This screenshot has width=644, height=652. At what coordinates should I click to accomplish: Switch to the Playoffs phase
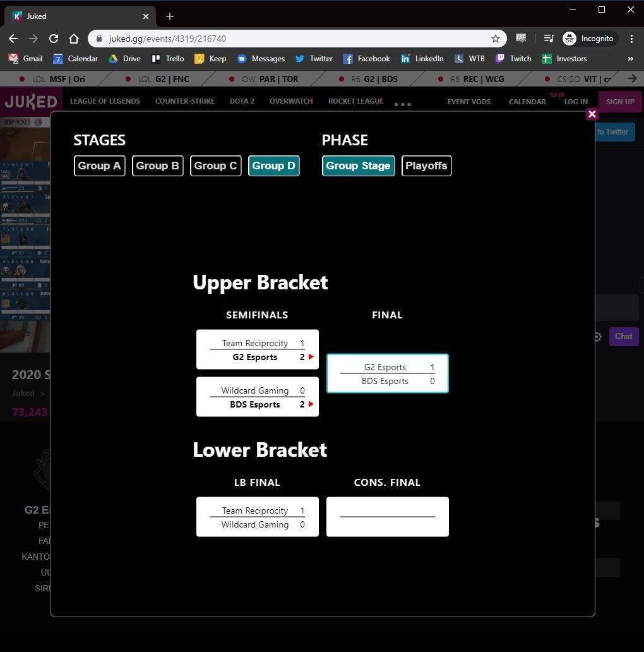pyautogui.click(x=426, y=166)
